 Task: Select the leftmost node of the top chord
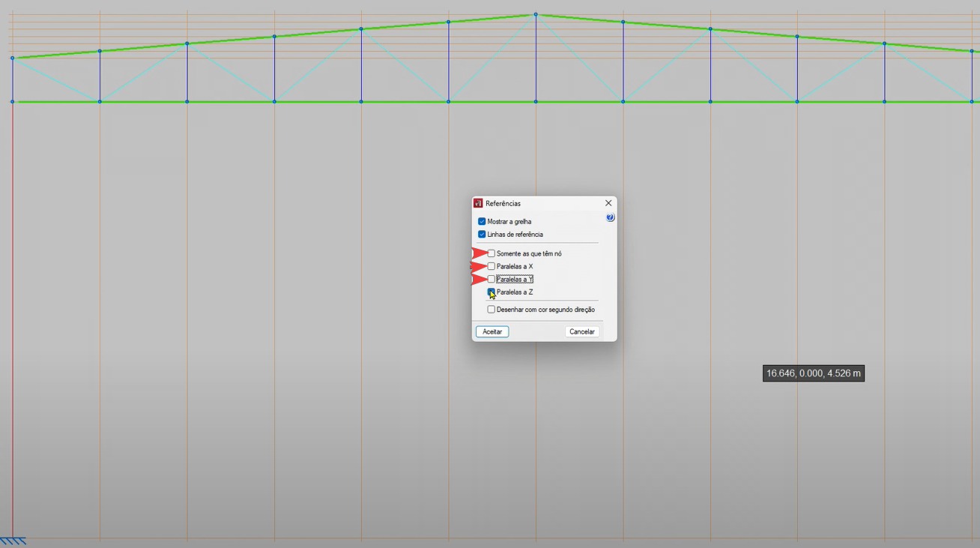13,58
